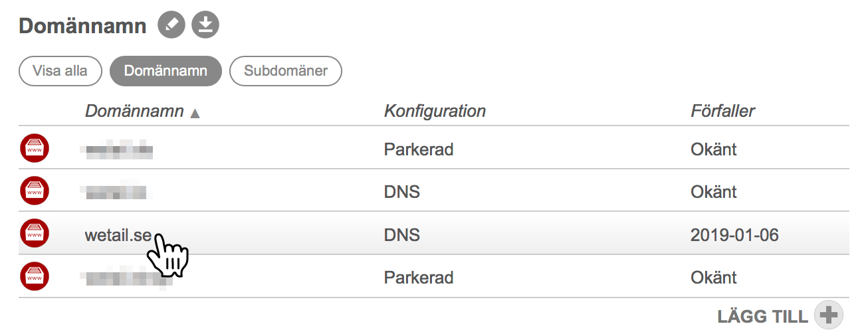Viewport: 868px width, 336px height.
Task: Click the www icon in the last row
Action: [x=35, y=276]
